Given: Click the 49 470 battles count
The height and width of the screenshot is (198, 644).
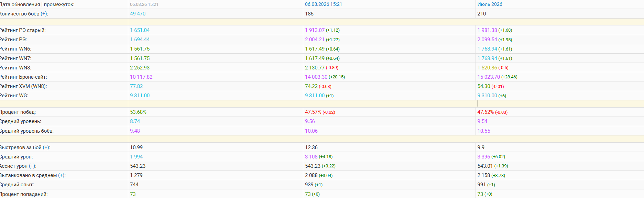Looking at the screenshot, I should point(138,14).
